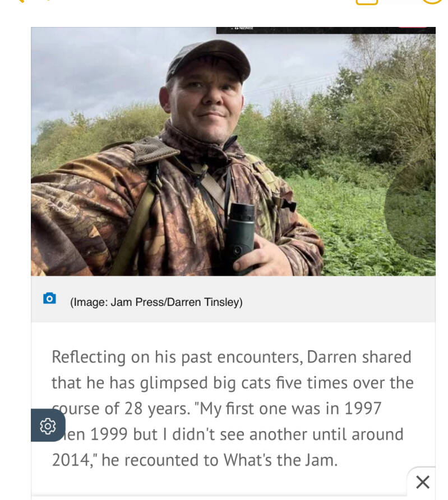Screen dimensions: 448x500
Task: Click the NatWest logo in the ad banner
Action: pos(244,29)
